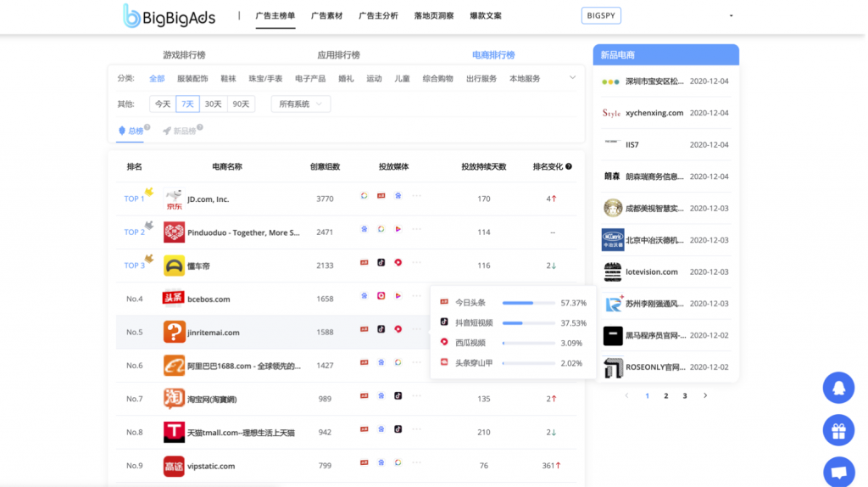Click help icon next to 总榜 tab
Screen dimensions: 868x487
[147, 127]
